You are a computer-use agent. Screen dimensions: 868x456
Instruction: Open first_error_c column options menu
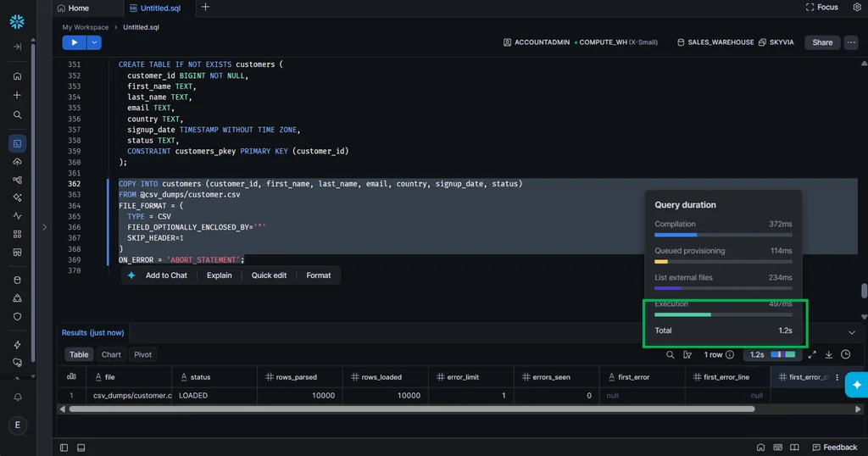click(x=837, y=377)
